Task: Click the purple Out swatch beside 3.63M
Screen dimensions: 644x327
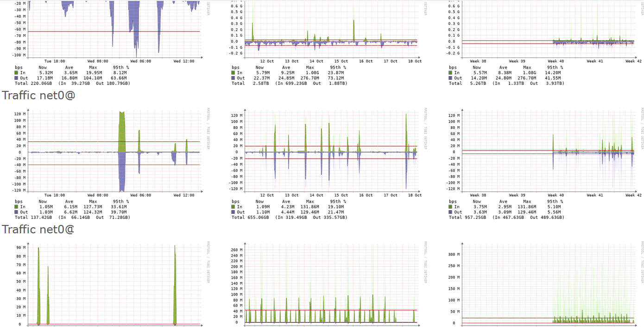Action: [450, 212]
